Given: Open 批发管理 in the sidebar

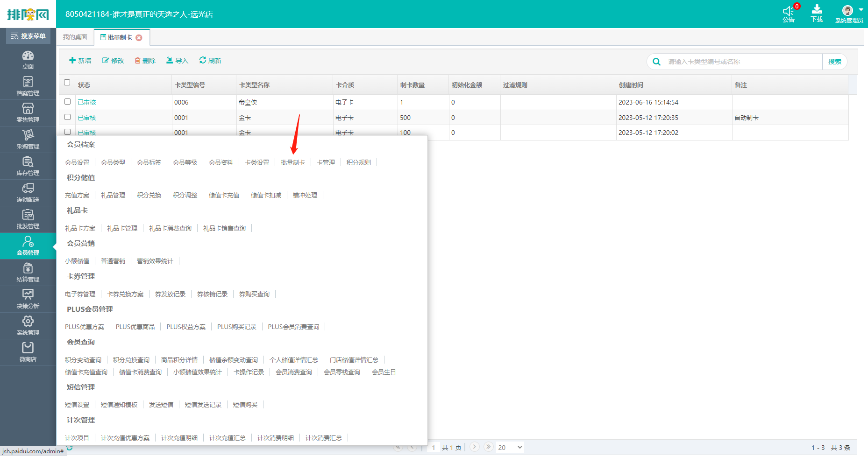Looking at the screenshot, I should (28, 219).
